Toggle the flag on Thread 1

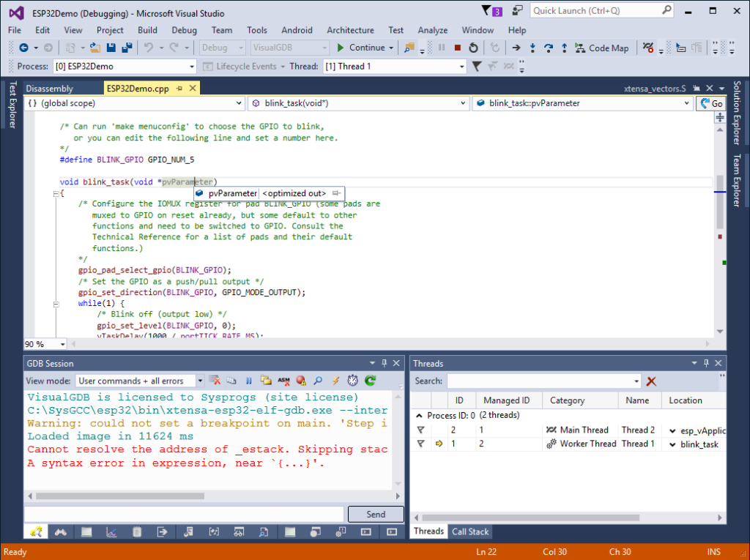point(420,444)
